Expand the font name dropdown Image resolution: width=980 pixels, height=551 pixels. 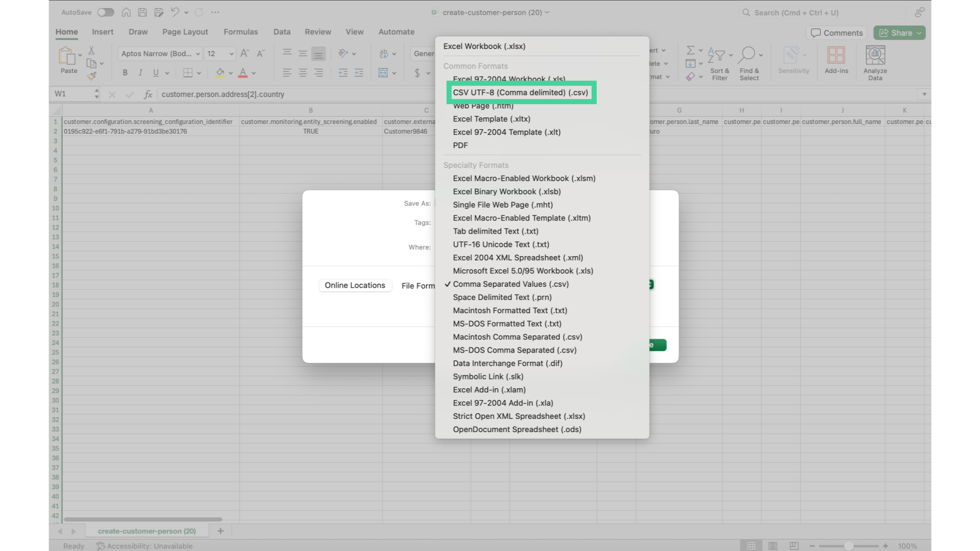[x=198, y=54]
